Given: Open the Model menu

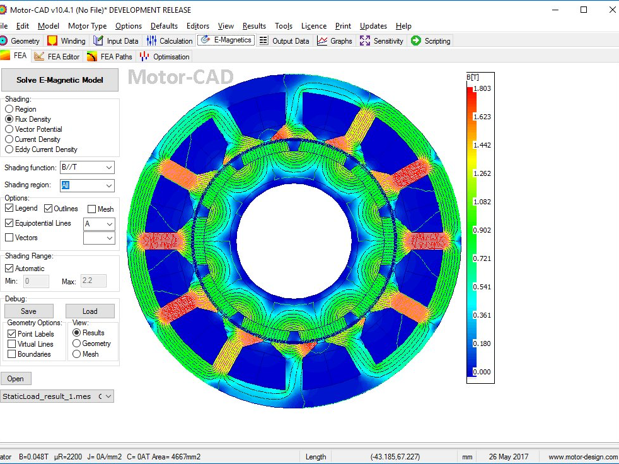Looking at the screenshot, I should coord(49,26).
